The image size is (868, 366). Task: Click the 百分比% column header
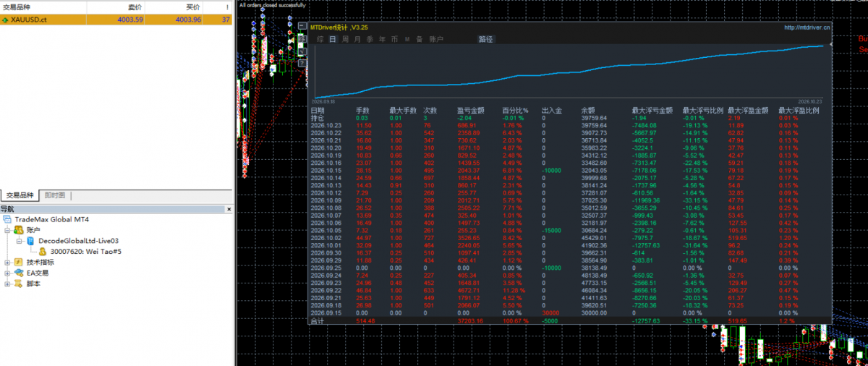515,110
